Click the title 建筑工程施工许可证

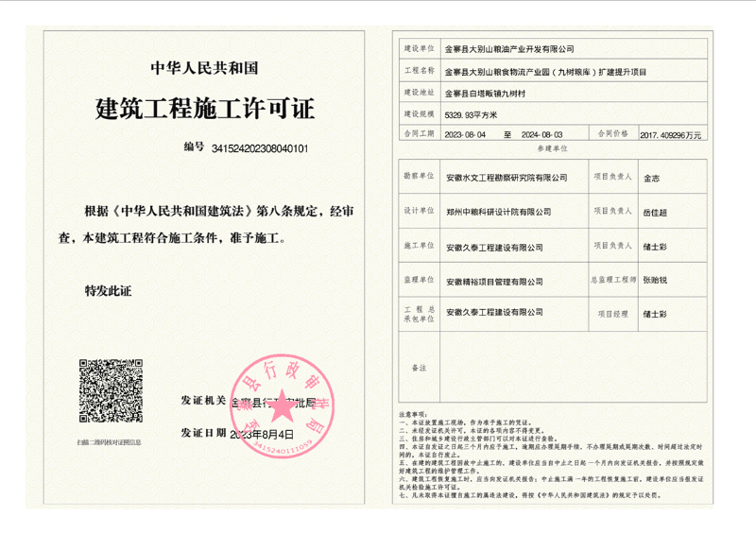205,108
